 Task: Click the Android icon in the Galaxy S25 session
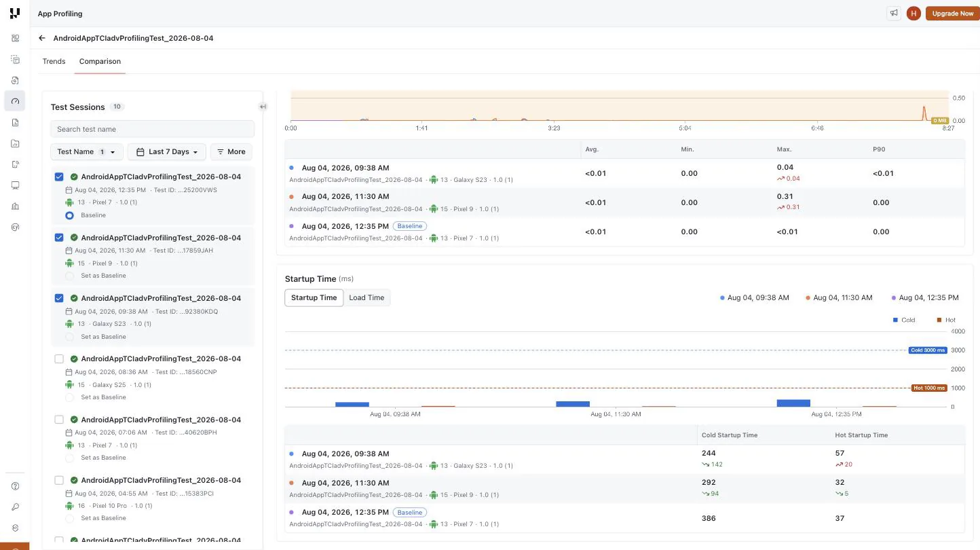point(69,385)
